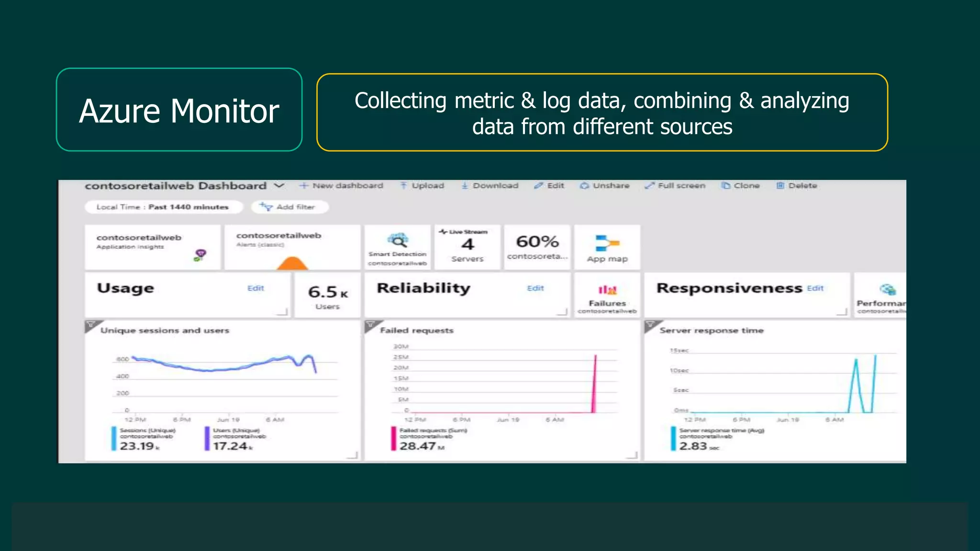Click the Delete trash icon
The width and height of the screenshot is (980, 551).
(x=780, y=186)
